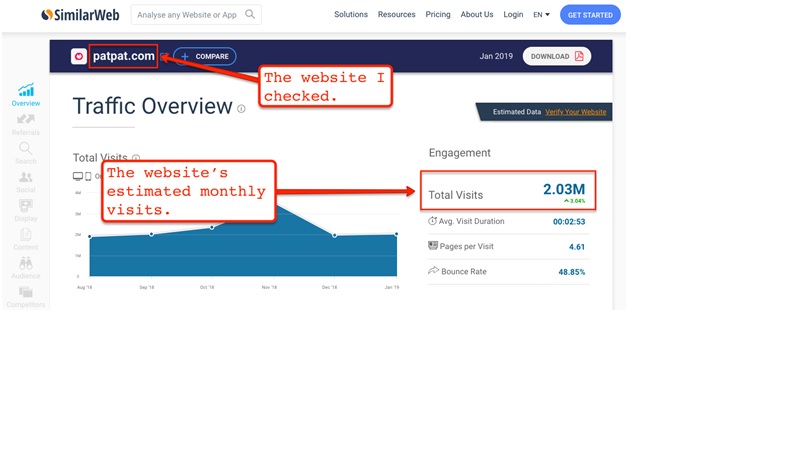
Task: Click the GET STARTED button
Action: 590,15
